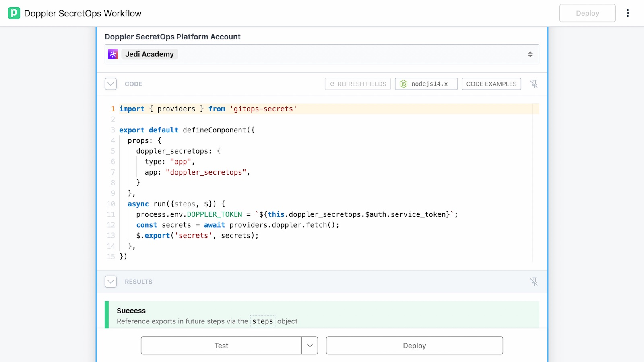
Task: Pin the RESULTS section
Action: pyautogui.click(x=534, y=282)
